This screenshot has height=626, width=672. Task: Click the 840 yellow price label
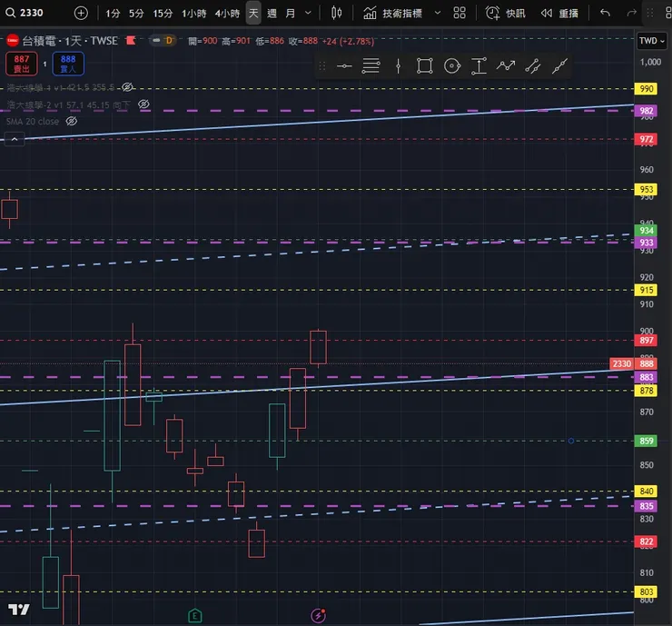646,491
